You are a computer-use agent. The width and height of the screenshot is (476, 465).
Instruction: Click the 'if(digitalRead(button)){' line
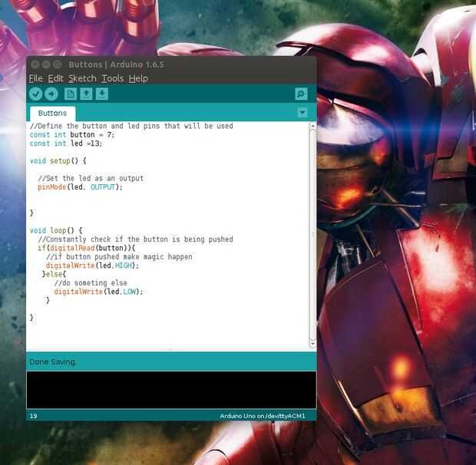click(x=87, y=248)
